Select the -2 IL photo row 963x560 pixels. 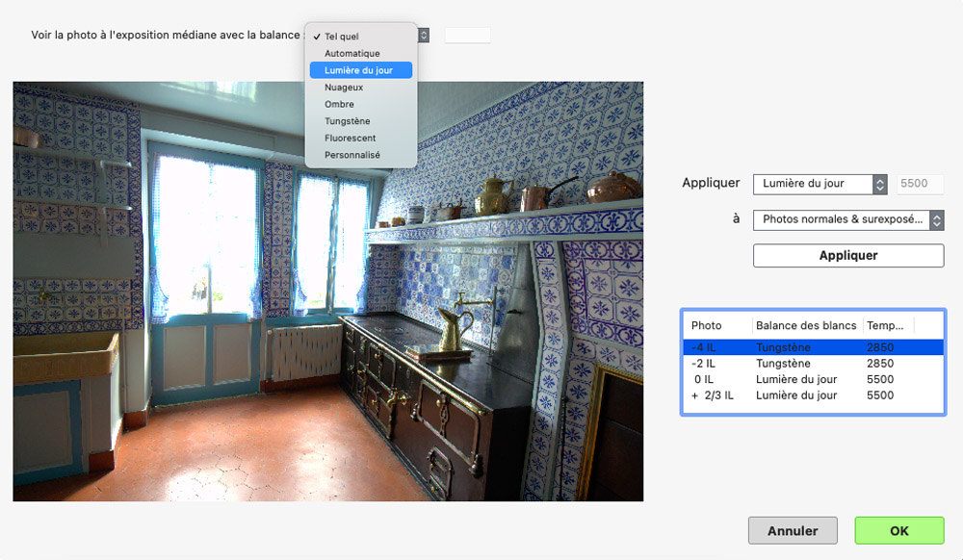coord(813,364)
